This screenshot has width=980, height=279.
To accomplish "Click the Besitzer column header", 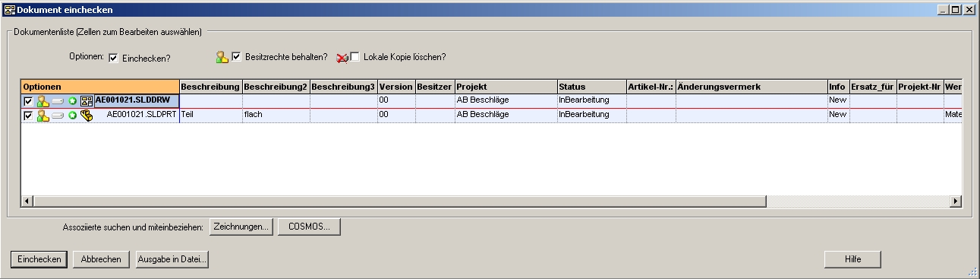I will [435, 87].
